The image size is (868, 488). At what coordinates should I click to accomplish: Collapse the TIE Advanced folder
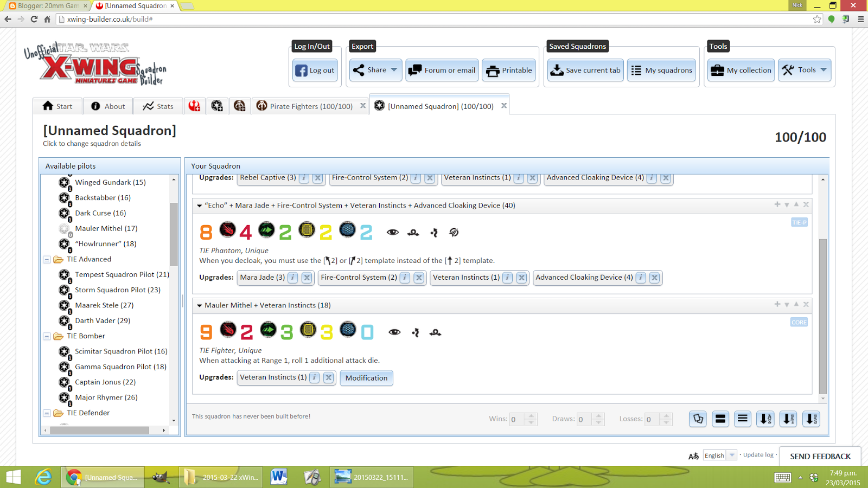47,259
